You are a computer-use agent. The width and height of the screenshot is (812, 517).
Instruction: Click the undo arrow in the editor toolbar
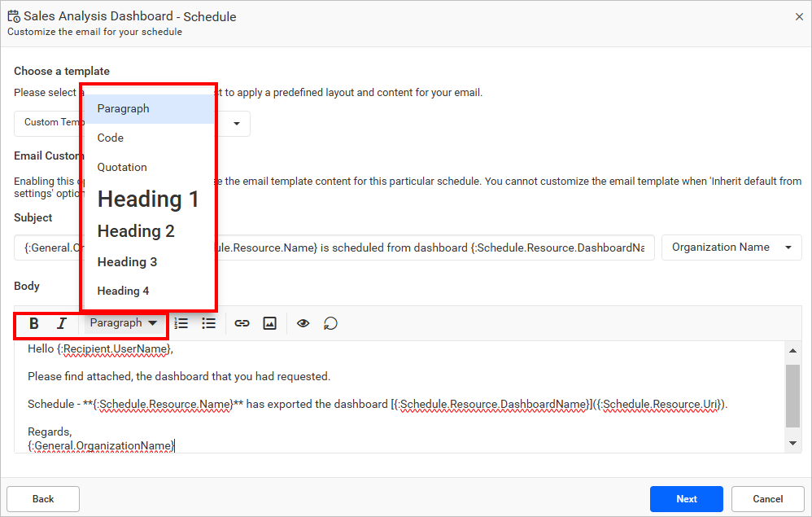pos(329,323)
